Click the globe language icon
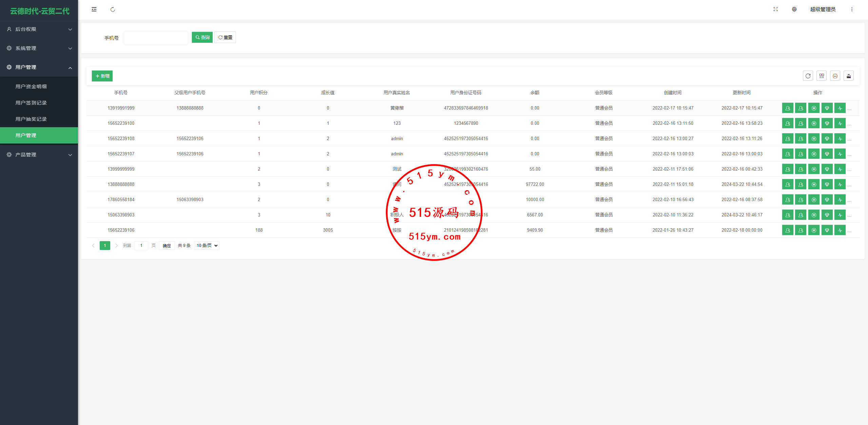The height and width of the screenshot is (425, 868). (794, 9)
